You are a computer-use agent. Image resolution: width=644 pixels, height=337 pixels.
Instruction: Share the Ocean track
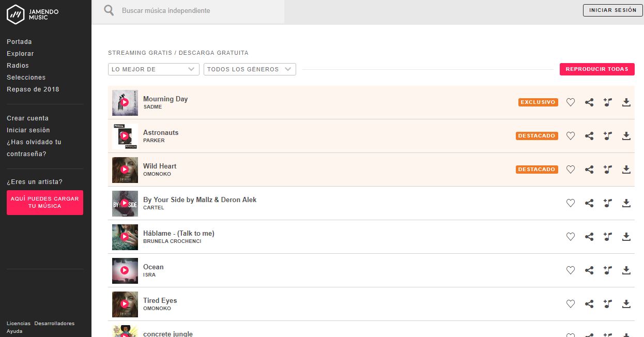589,270
